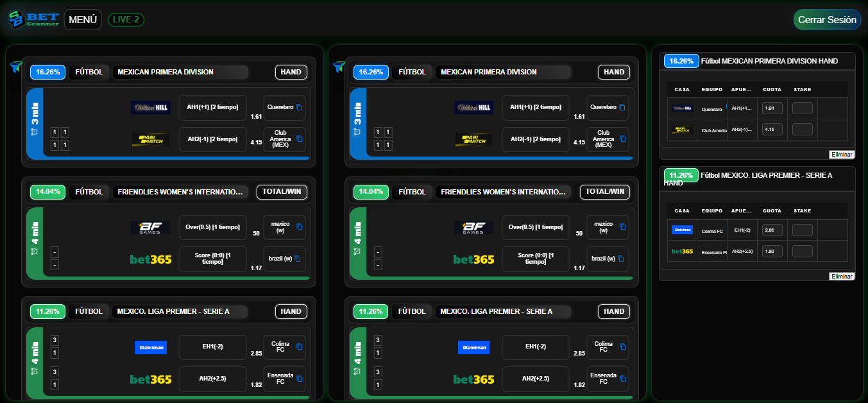Open the FÚTBOL sport selector on the top card
868x403 pixels.
(90, 72)
